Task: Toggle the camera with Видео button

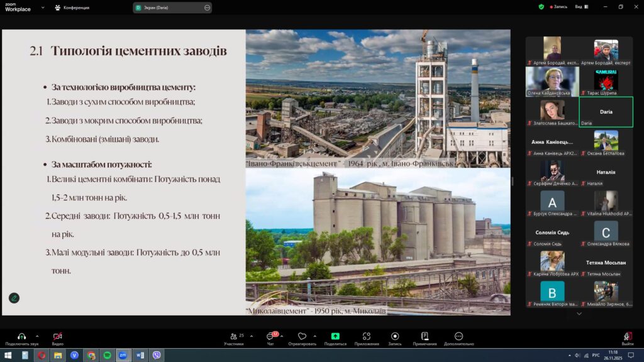Action: point(57,337)
